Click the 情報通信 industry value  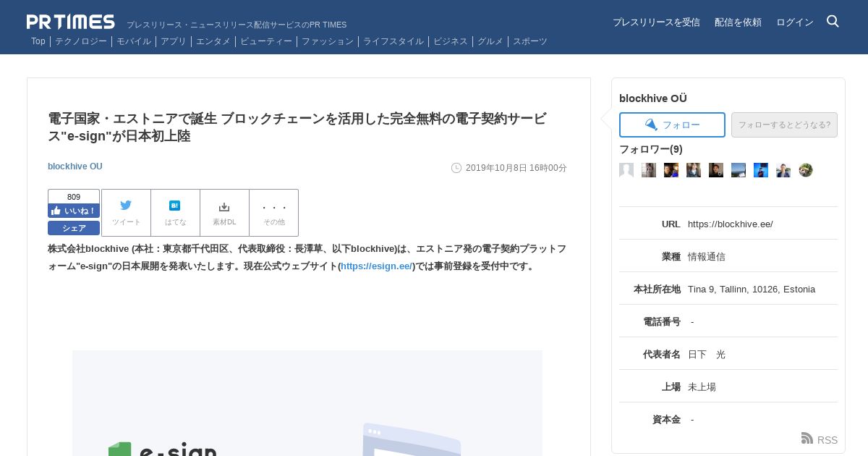pos(707,257)
